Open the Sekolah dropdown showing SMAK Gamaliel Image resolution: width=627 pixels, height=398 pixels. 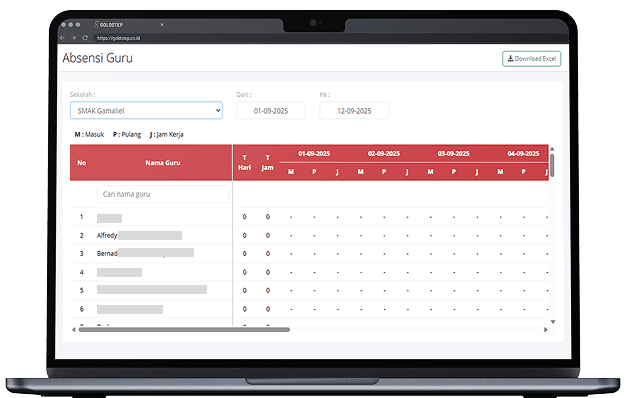[x=146, y=110]
